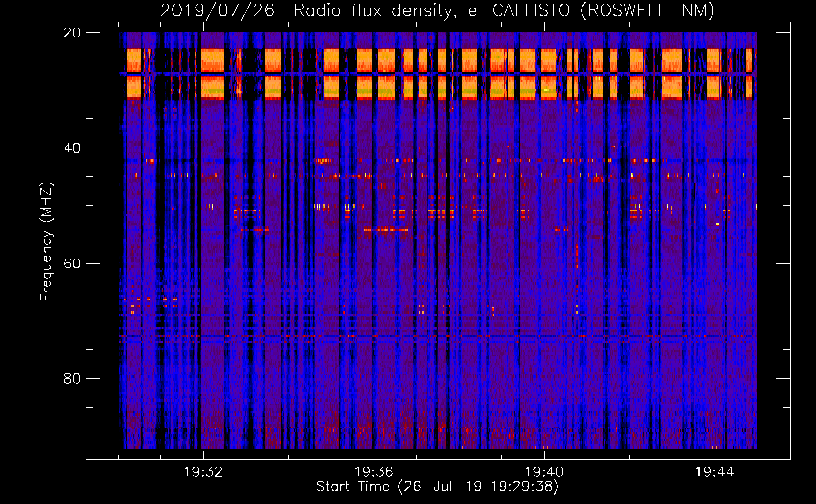Image resolution: width=816 pixels, height=504 pixels.
Task: Click the y-axis tick label '40'
Action: point(72,148)
